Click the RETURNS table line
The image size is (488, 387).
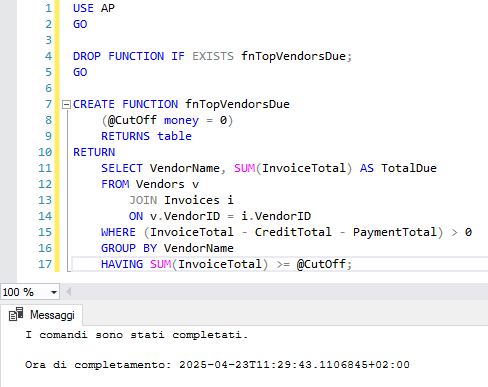click(146, 136)
